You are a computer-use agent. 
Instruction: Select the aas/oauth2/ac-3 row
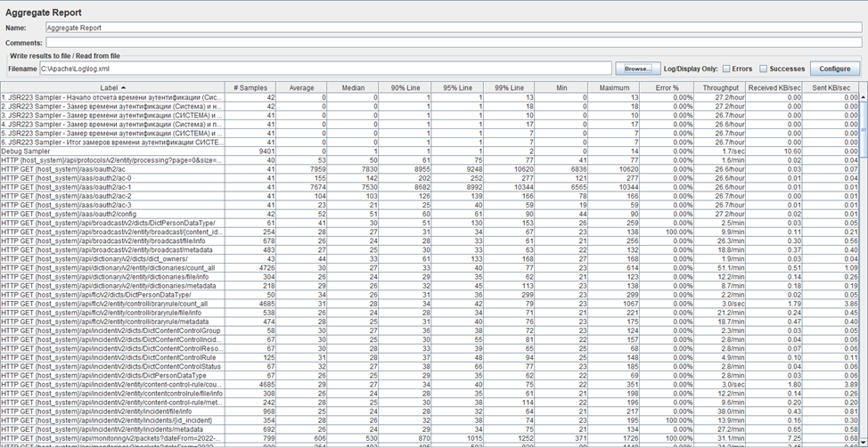430,205
